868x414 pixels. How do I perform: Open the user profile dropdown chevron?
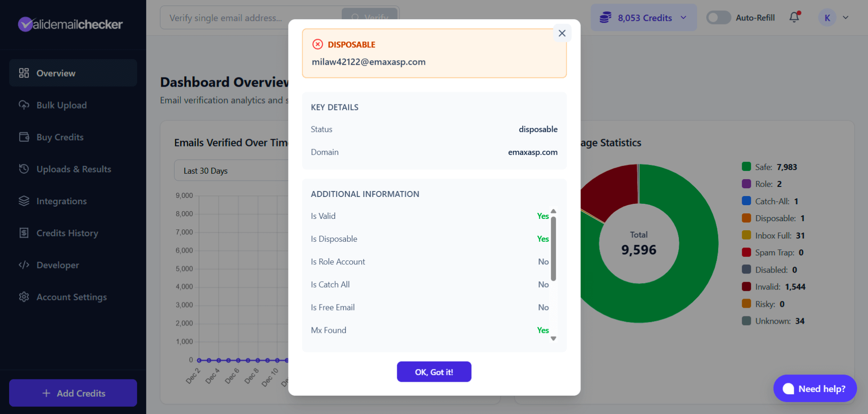pyautogui.click(x=846, y=18)
